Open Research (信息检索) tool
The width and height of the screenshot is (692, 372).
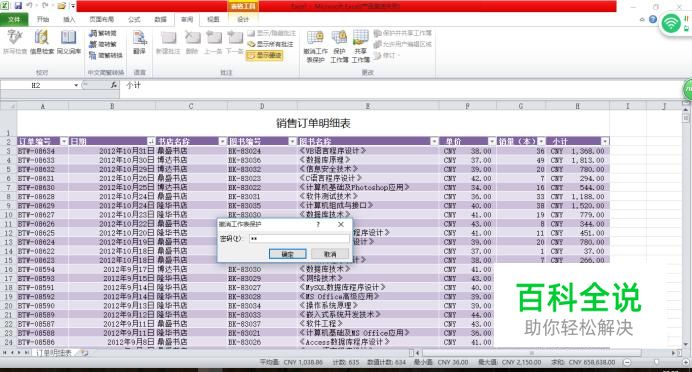pos(42,42)
